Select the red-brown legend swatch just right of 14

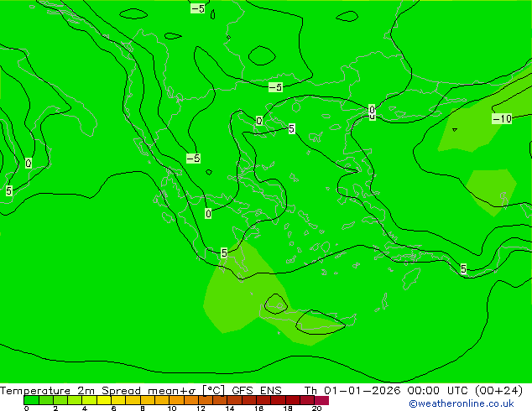coord(234,400)
